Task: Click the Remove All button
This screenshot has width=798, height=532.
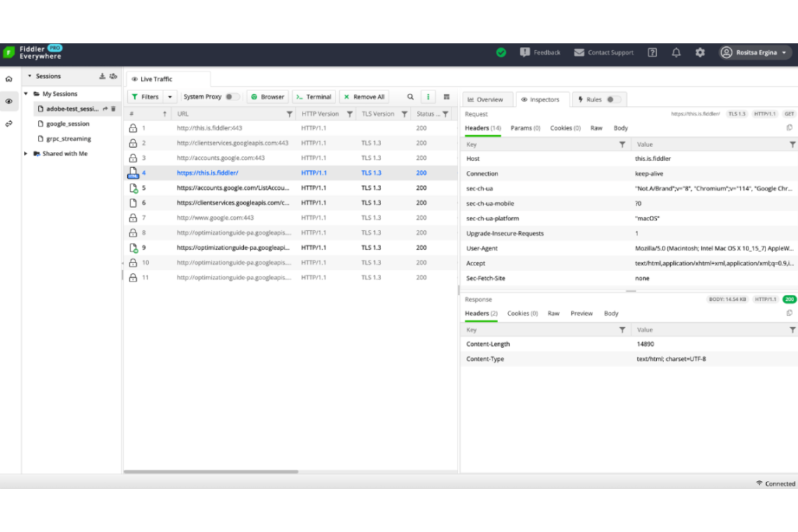Action: tap(364, 97)
